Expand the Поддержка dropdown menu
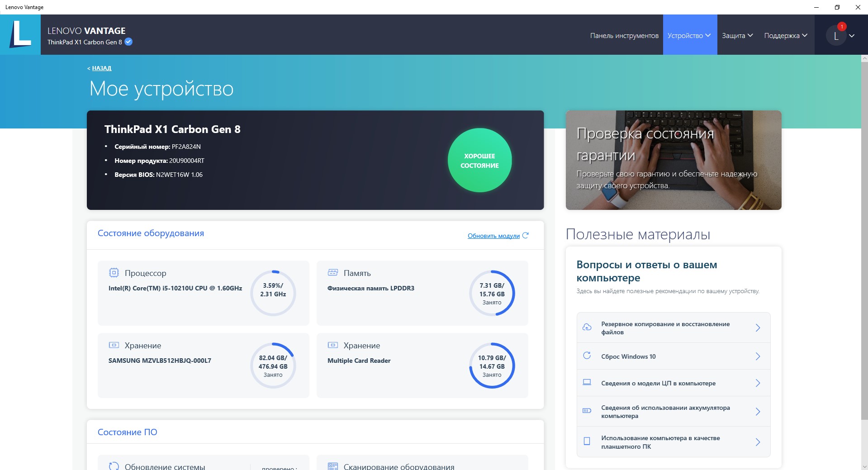This screenshot has height=470, width=868. [786, 35]
